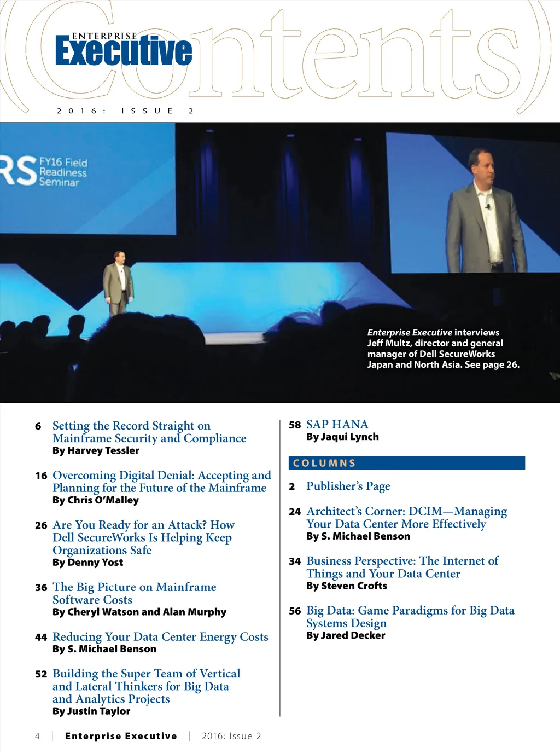Click the author name Harvey Tessler
The width and height of the screenshot is (560, 753).
[x=96, y=450]
